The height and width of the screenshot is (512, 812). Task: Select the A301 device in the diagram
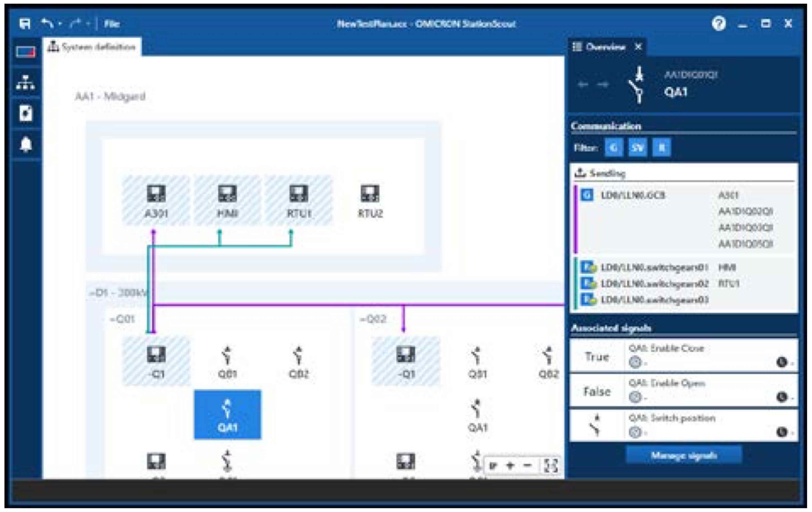156,201
